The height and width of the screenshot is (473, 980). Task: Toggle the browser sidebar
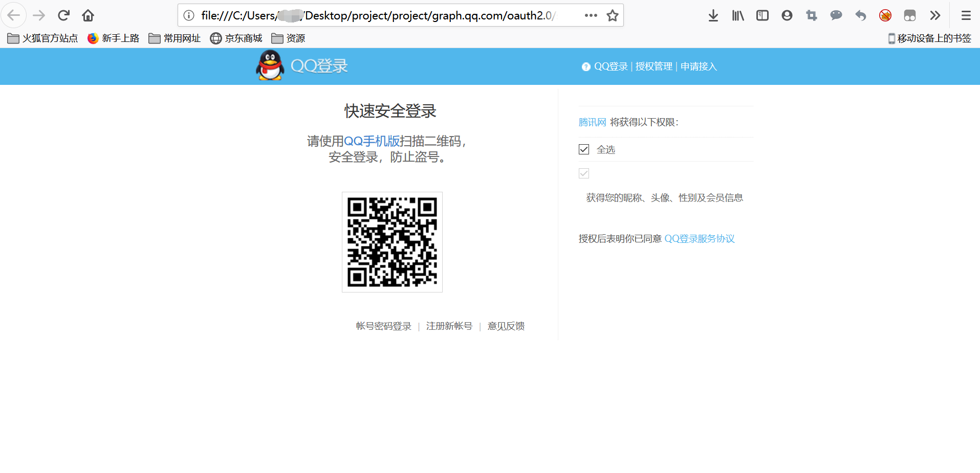(x=762, y=15)
